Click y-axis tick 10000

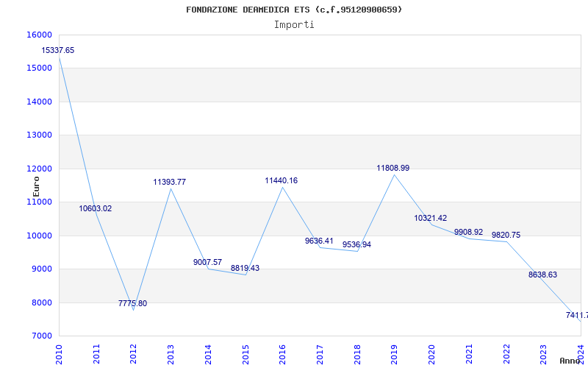(40, 236)
